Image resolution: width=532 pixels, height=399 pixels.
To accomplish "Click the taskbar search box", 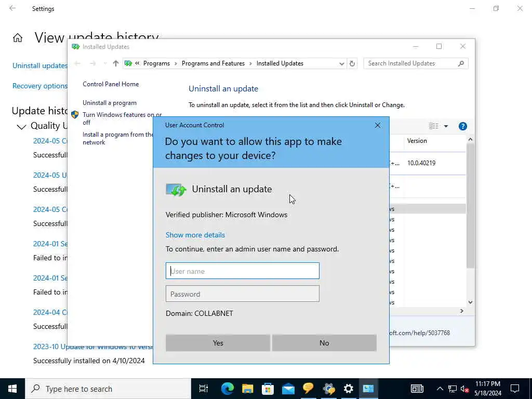I will point(108,389).
